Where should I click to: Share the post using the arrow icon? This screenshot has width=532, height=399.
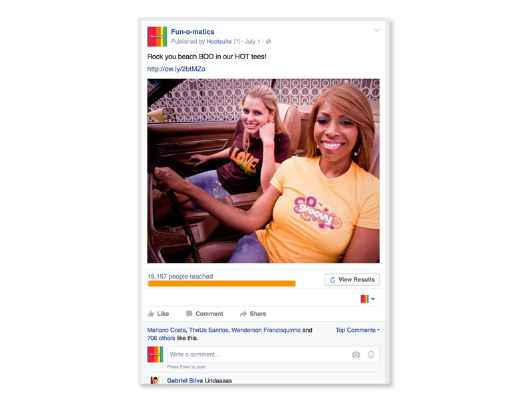coord(253,314)
